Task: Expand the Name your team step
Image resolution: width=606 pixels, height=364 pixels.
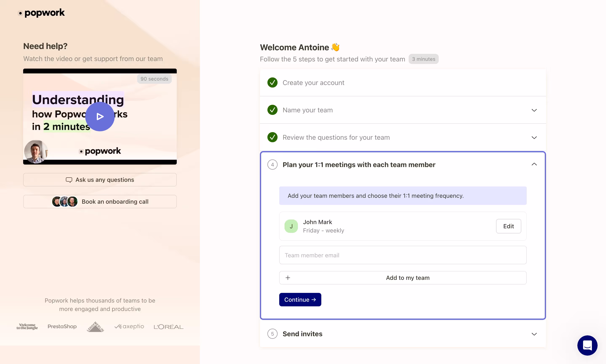Action: [x=534, y=110]
